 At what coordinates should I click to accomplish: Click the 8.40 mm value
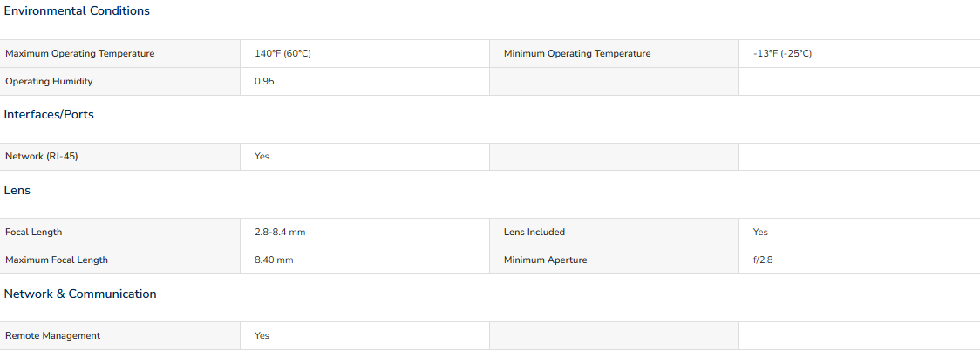pyautogui.click(x=274, y=260)
